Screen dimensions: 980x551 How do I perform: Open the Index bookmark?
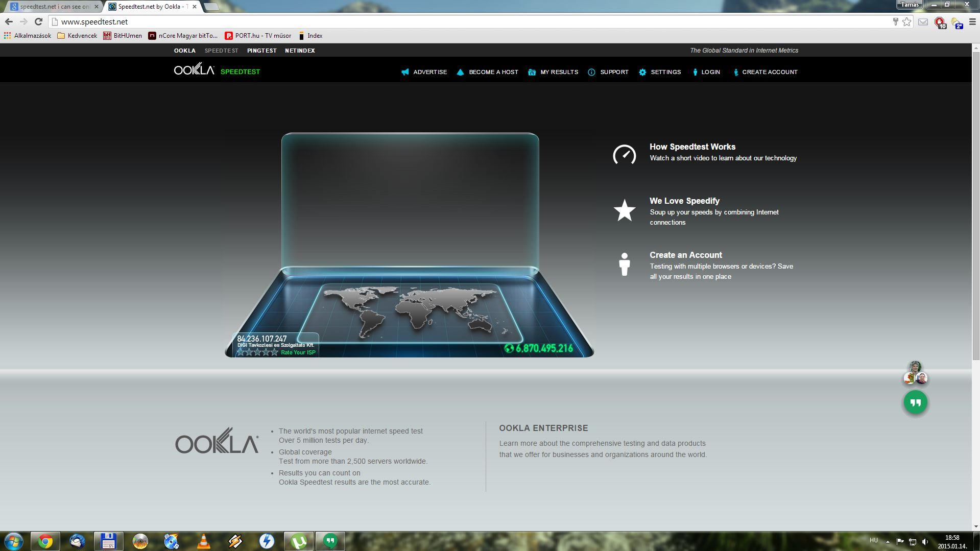[310, 36]
